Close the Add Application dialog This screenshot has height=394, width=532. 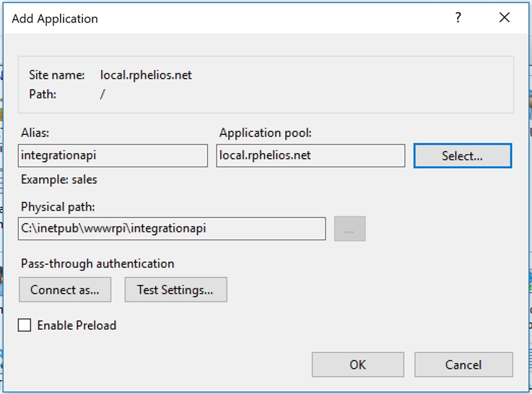(505, 18)
